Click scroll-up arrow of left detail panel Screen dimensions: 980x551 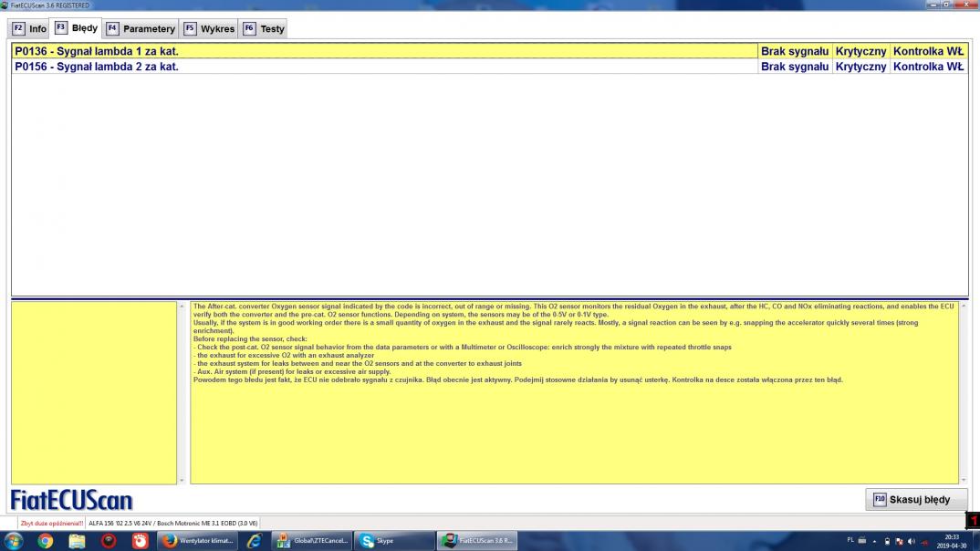(x=182, y=307)
